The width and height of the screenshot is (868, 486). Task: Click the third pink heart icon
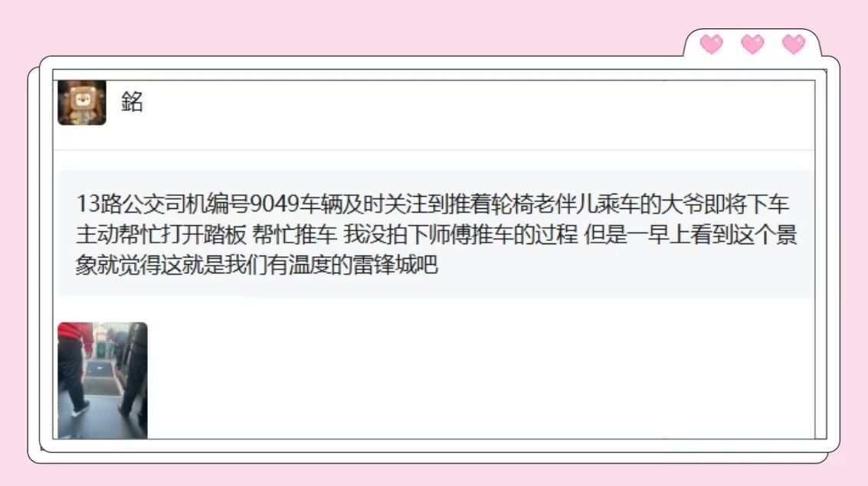coord(793,44)
